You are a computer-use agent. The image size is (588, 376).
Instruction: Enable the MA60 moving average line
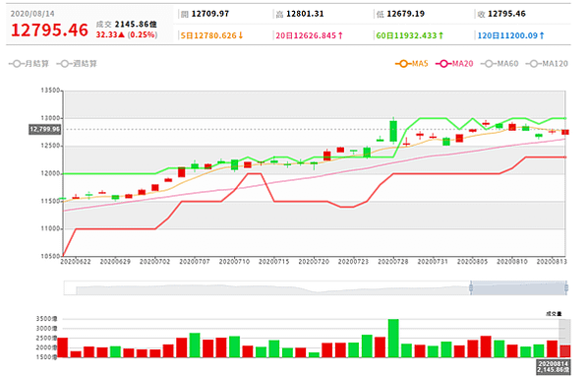click(x=500, y=64)
